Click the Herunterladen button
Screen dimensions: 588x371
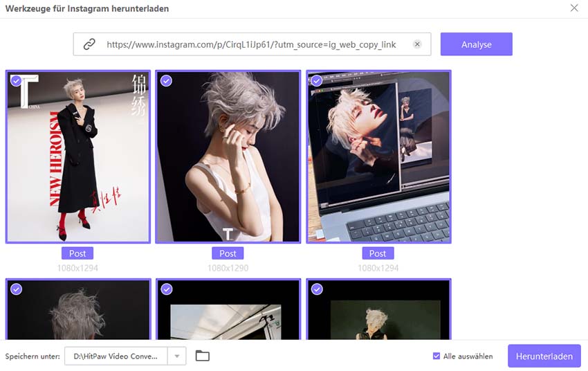(544, 356)
